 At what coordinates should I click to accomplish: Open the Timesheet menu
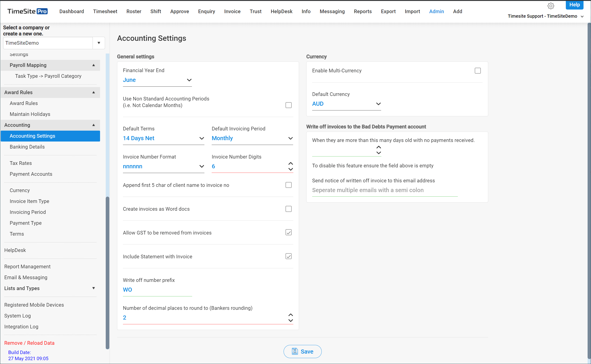[105, 11]
